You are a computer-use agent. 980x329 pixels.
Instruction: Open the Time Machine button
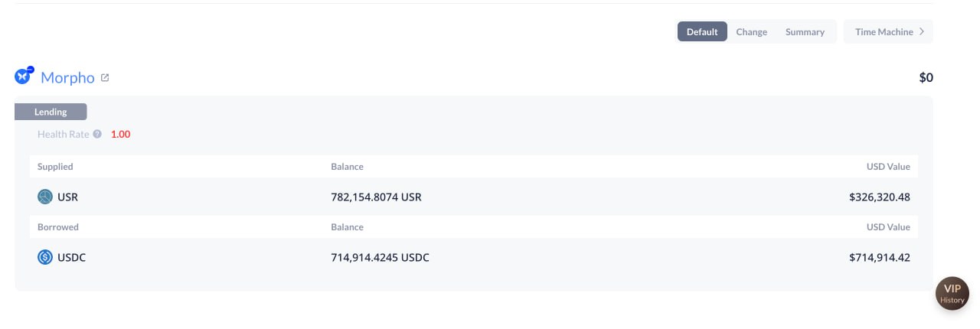(x=888, y=31)
